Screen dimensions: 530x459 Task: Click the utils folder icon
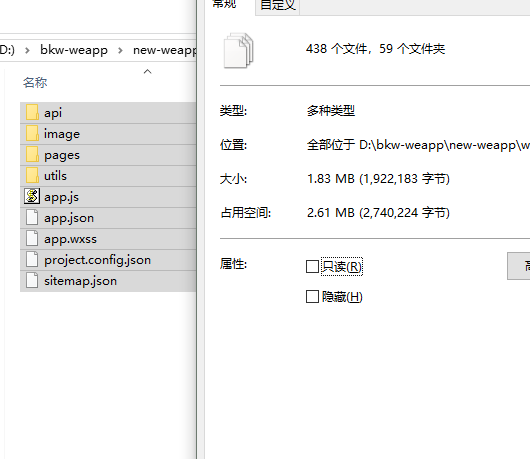point(32,175)
